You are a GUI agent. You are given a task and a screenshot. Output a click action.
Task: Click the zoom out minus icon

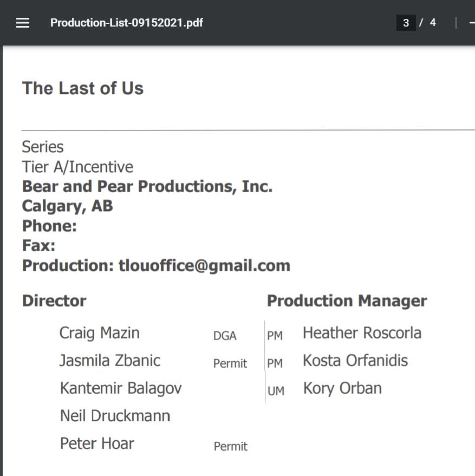click(x=472, y=23)
